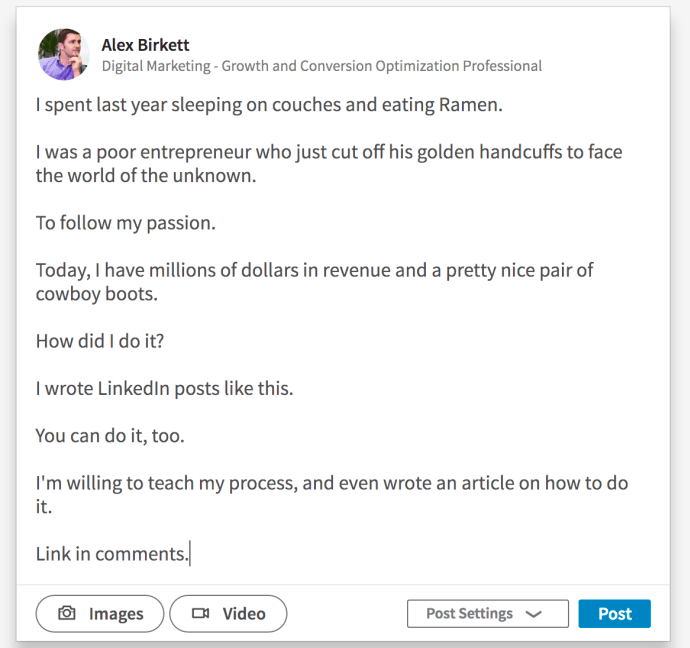The image size is (690, 648).
Task: Click the 'cowboy boots.' text line
Action: point(97,294)
